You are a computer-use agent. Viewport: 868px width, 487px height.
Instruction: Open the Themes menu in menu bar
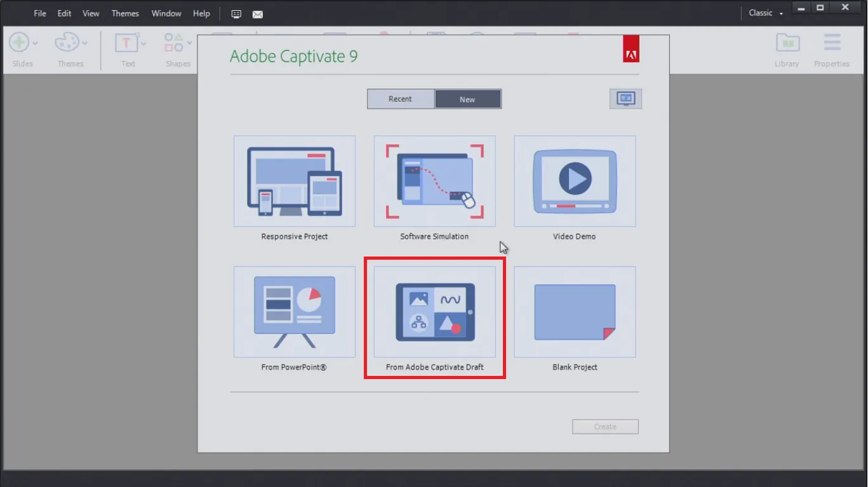point(125,13)
